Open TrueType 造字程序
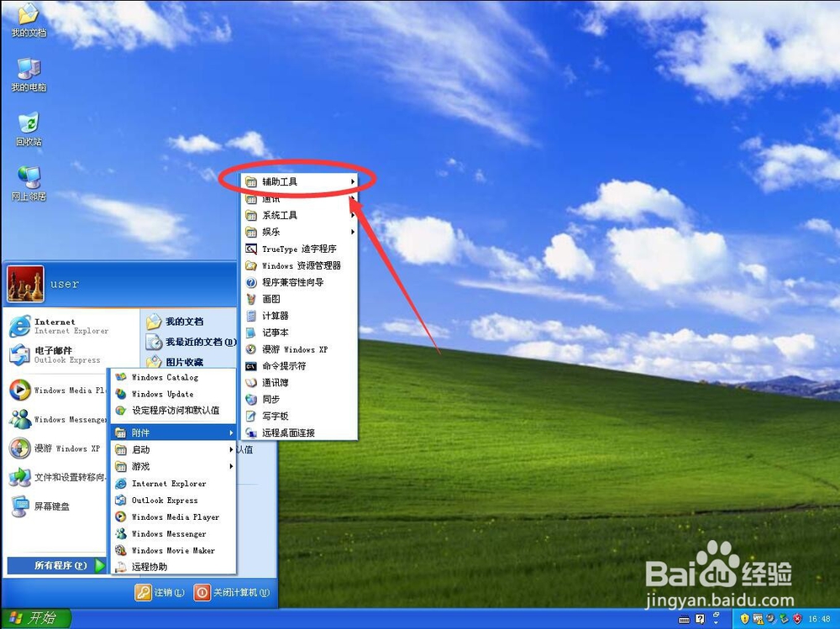This screenshot has height=629, width=840. pyautogui.click(x=300, y=249)
